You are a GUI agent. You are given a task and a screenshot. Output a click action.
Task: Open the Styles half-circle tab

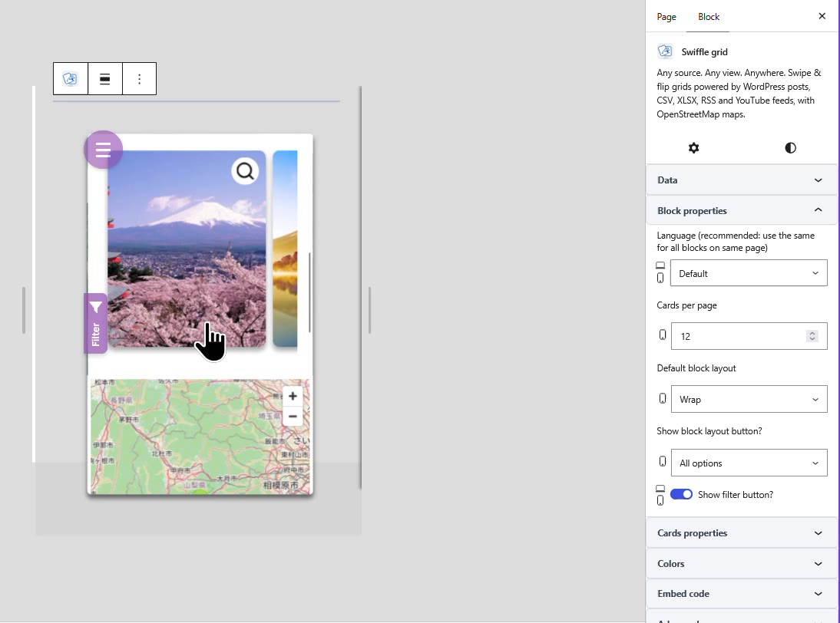tap(790, 148)
